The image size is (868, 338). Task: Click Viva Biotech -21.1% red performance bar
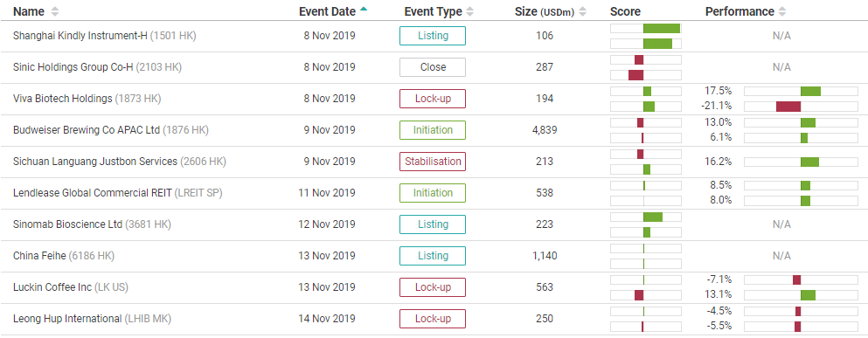click(x=788, y=107)
